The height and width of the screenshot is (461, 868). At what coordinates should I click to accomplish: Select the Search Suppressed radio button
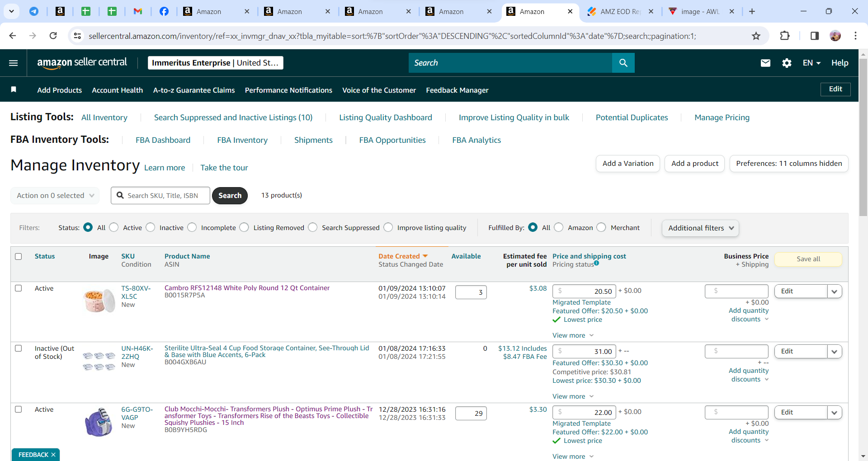pos(313,227)
